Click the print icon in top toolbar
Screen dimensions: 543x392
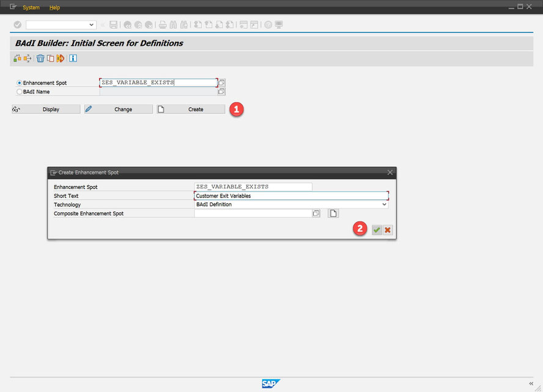[163, 24]
